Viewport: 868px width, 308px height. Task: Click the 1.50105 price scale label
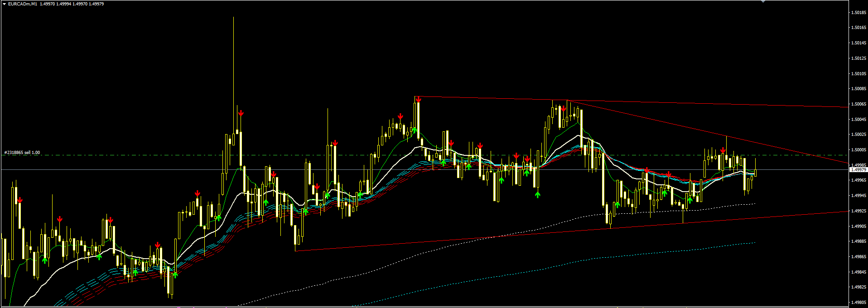(x=859, y=74)
